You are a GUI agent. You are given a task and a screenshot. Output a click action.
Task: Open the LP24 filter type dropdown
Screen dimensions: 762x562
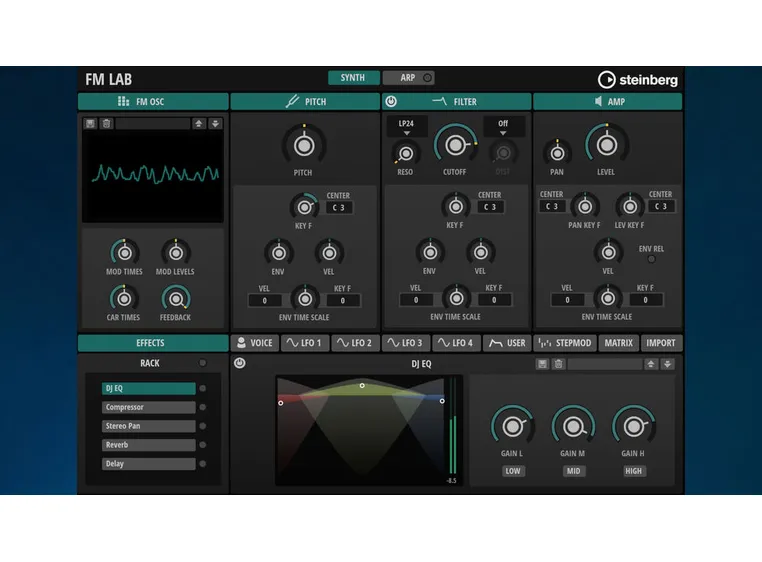pyautogui.click(x=406, y=126)
